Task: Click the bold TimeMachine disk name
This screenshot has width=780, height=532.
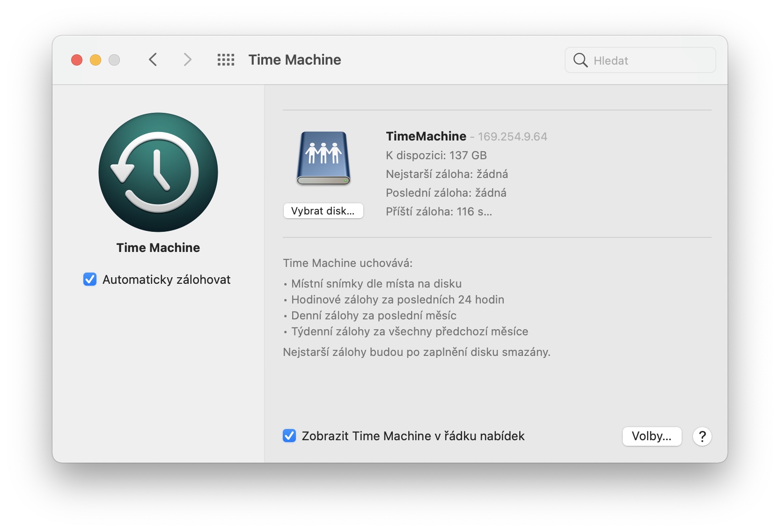Action: click(x=426, y=136)
